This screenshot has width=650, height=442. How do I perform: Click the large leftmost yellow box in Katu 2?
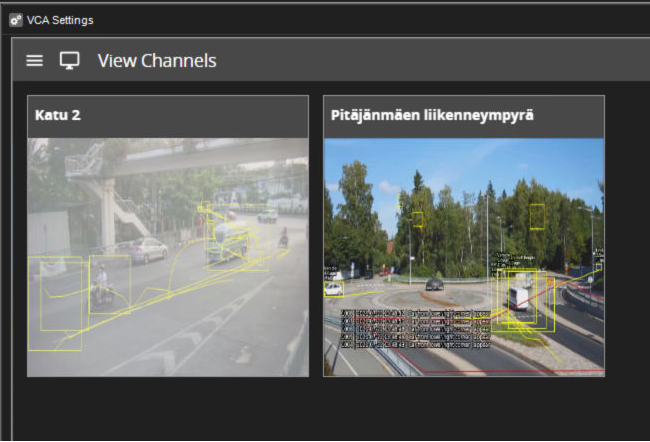(x=54, y=304)
